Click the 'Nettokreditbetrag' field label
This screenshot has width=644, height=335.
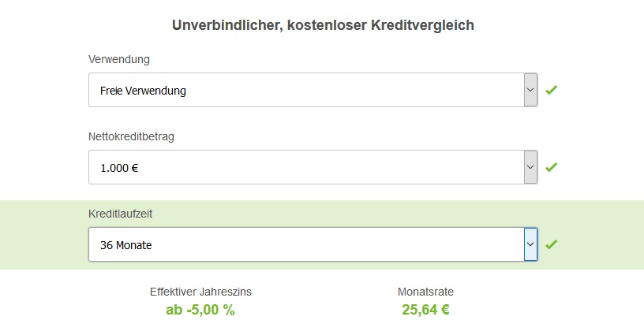pos(132,136)
